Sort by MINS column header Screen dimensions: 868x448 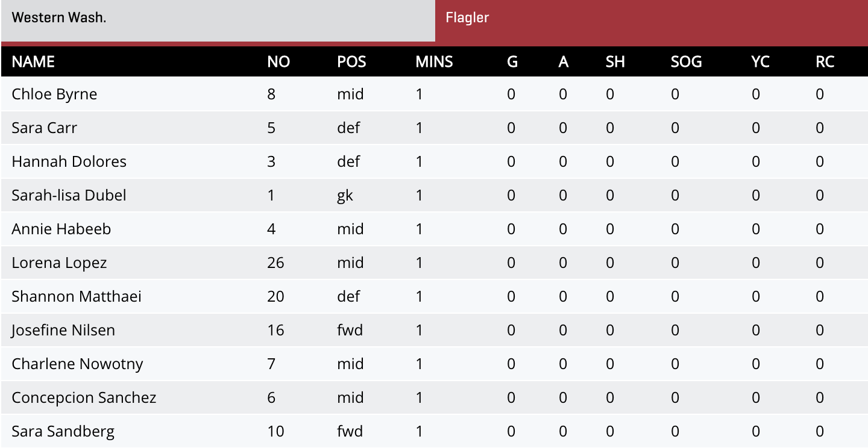[x=433, y=61]
